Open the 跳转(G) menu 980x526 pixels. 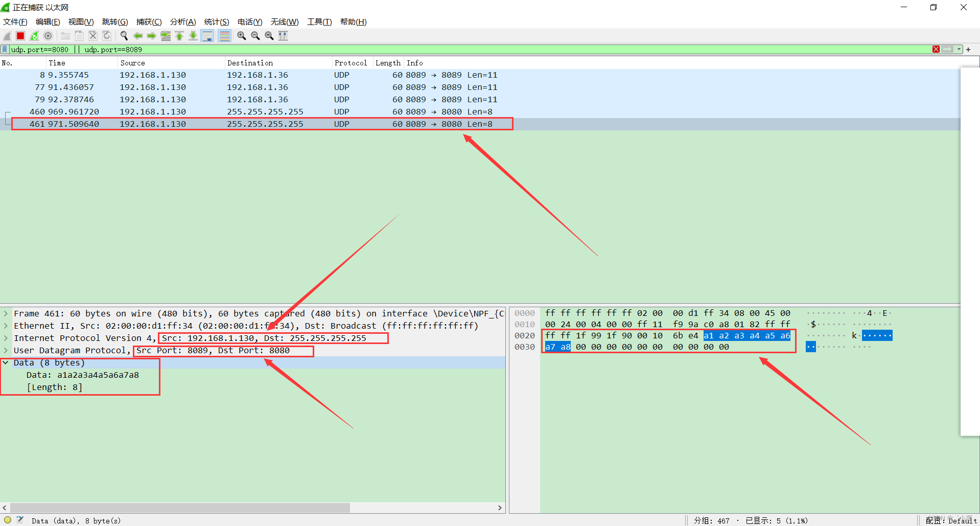click(115, 22)
